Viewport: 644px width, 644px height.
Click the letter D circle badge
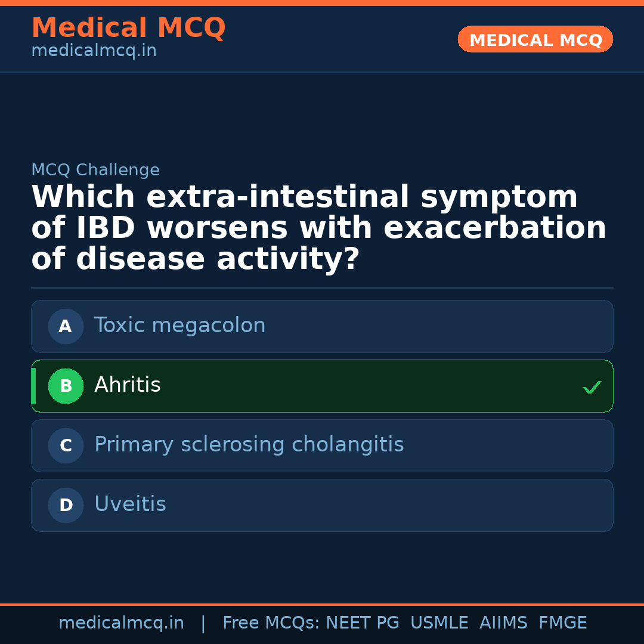click(x=66, y=505)
